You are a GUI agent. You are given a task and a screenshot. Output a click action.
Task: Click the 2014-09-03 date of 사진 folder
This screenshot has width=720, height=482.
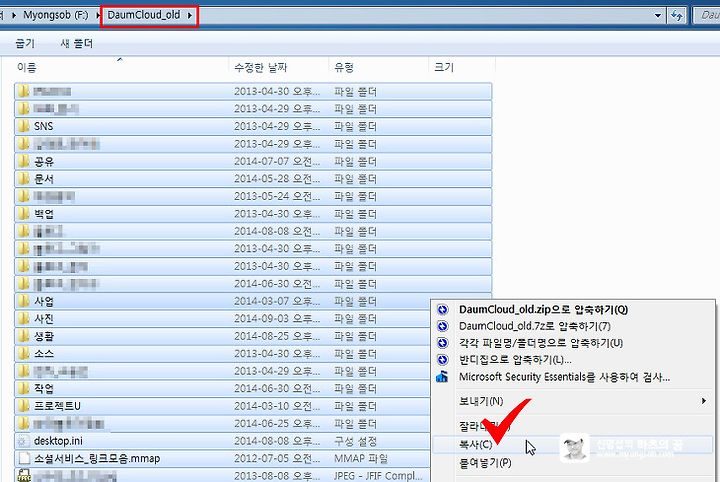pyautogui.click(x=277, y=319)
